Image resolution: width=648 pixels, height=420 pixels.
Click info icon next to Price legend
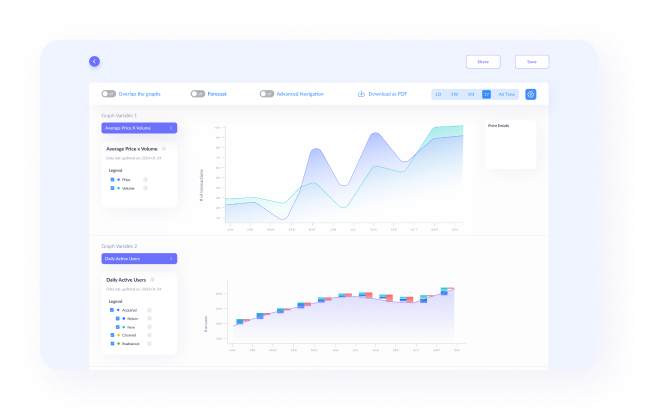click(x=145, y=179)
